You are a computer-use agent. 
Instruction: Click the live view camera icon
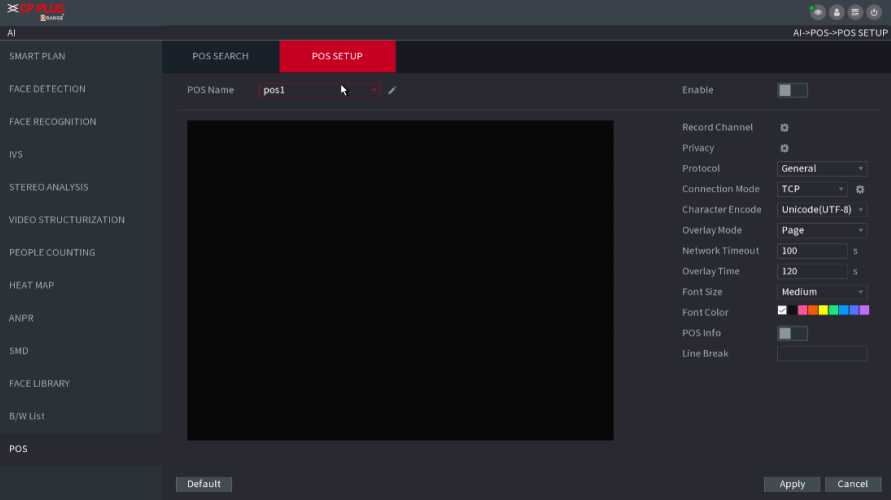coord(818,12)
